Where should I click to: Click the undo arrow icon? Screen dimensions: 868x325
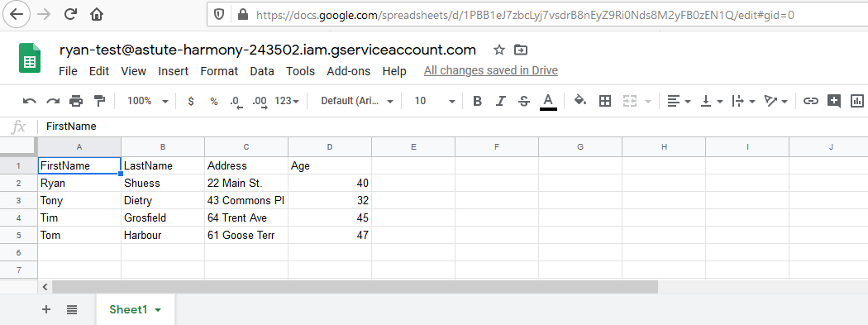tap(29, 101)
